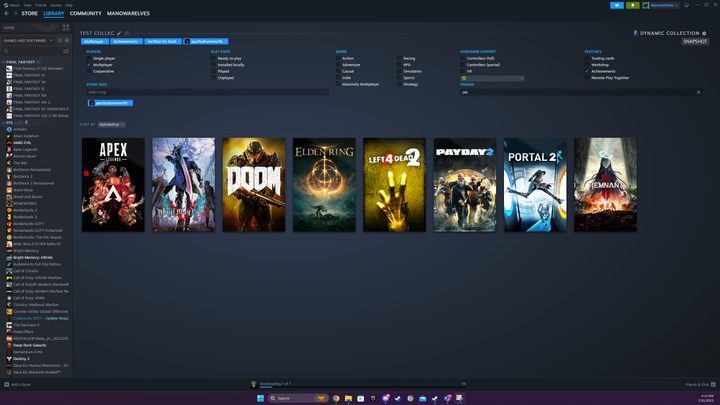Tick the Action genre checkbox
Image resolution: width=720 pixels, height=405 pixels.
point(338,58)
